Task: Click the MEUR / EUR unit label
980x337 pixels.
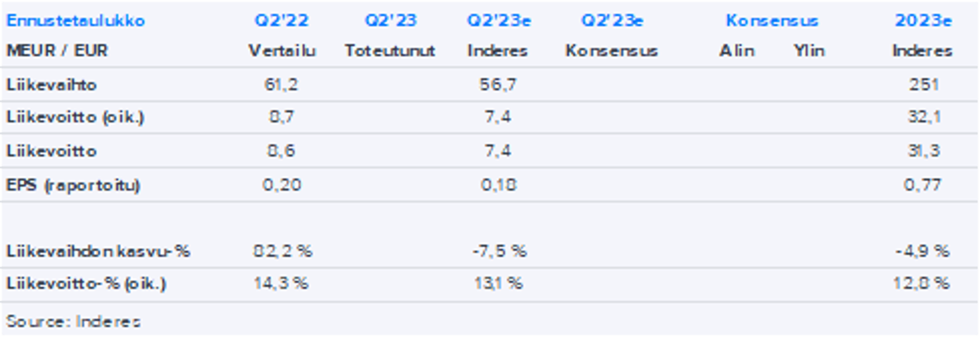Action: point(57,51)
